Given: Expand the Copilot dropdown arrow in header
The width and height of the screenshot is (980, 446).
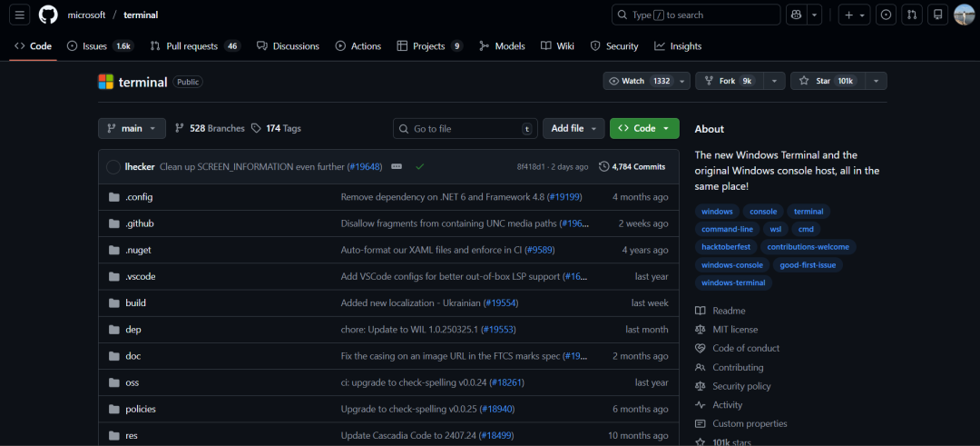Looking at the screenshot, I should 814,15.
